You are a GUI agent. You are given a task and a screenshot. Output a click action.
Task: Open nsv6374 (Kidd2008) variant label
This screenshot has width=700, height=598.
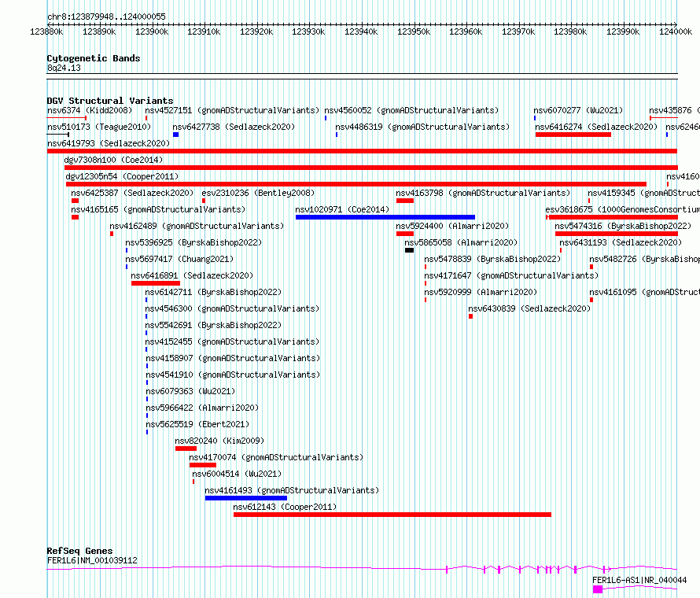pos(90,110)
